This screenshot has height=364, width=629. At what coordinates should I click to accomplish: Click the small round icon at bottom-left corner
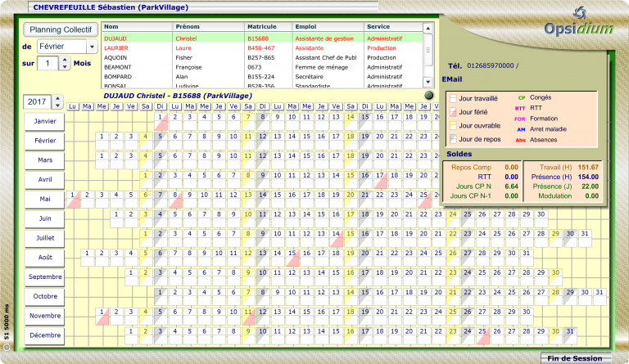[x=7, y=347]
